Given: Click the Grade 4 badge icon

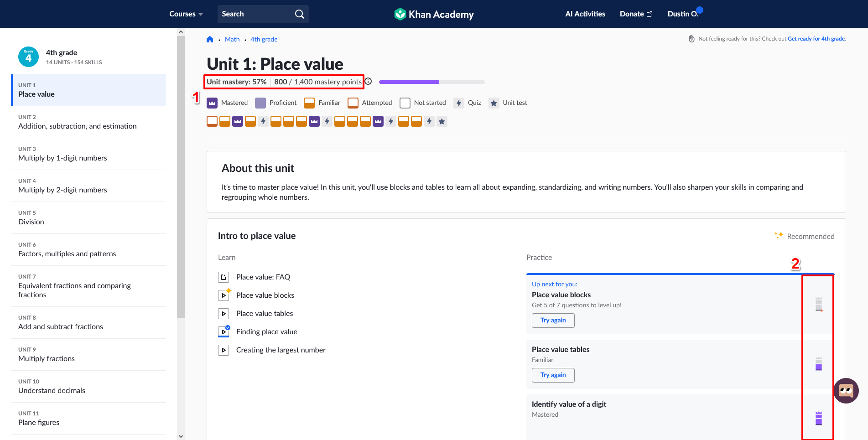Looking at the screenshot, I should click(x=28, y=57).
